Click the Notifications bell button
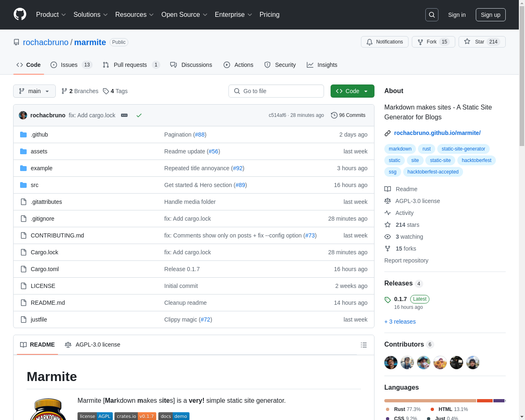525x420 pixels. click(385, 42)
